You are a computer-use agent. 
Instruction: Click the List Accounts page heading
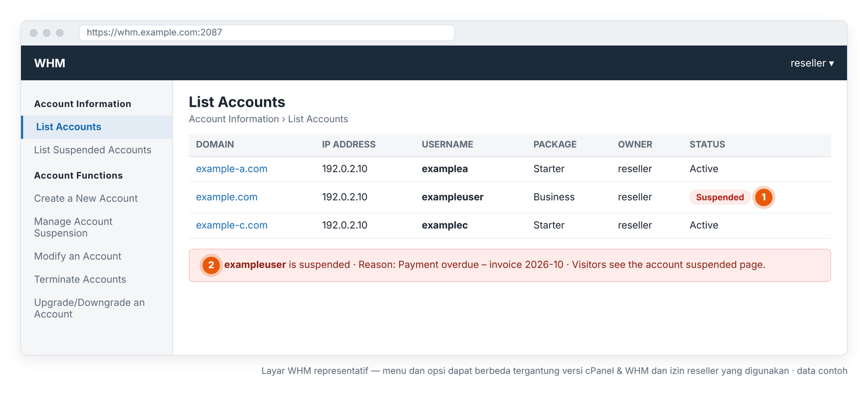(x=237, y=102)
